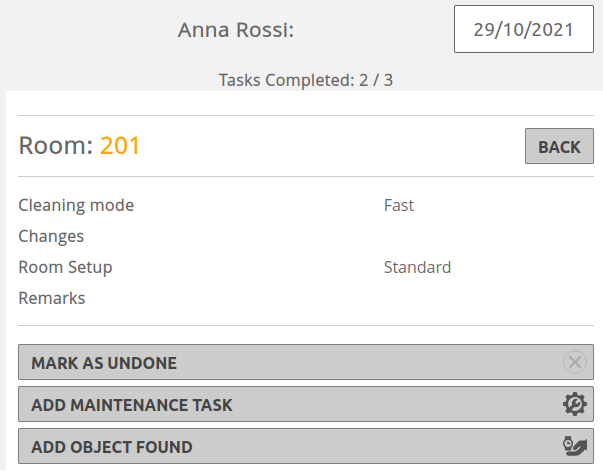
Task: Open the 29/10/2021 date field
Action: pyautogui.click(x=523, y=29)
